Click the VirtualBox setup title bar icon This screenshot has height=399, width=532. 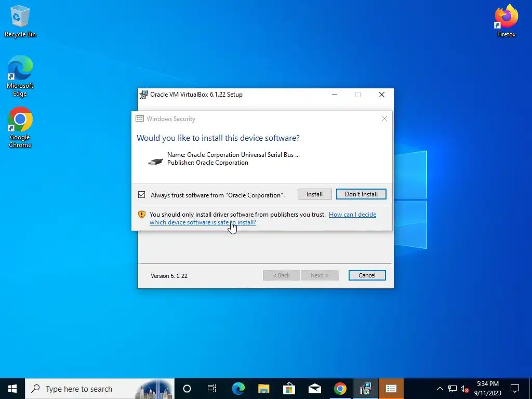(x=144, y=95)
